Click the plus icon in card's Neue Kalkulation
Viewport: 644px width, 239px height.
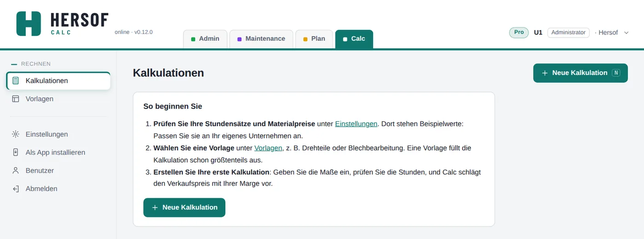[x=155, y=208]
